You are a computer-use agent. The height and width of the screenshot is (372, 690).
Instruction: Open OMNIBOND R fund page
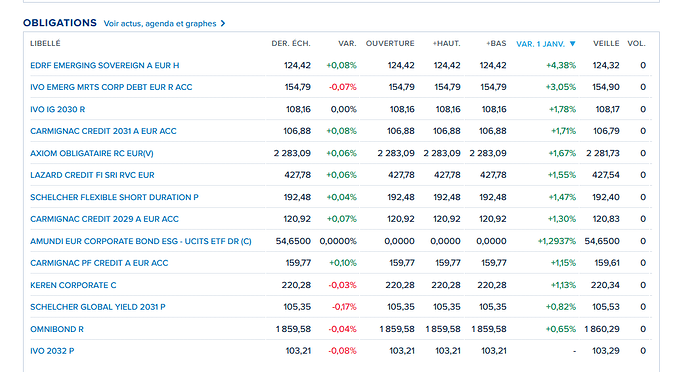tap(57, 329)
